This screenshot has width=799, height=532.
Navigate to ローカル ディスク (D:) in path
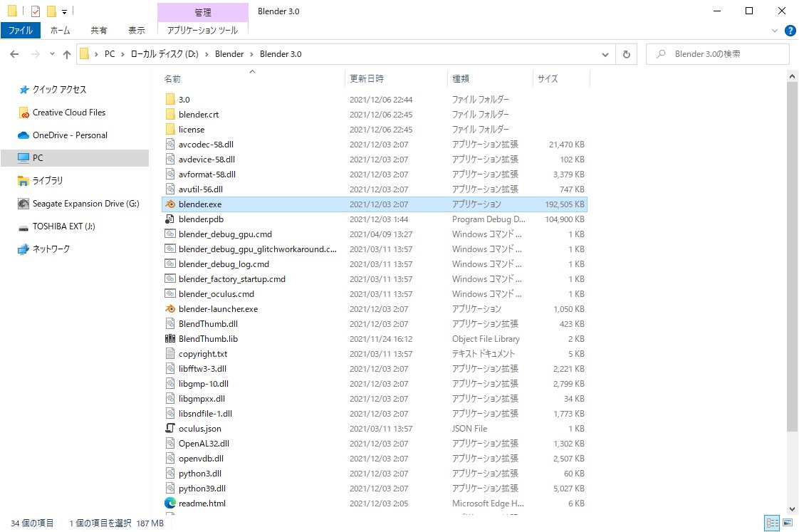coord(164,54)
